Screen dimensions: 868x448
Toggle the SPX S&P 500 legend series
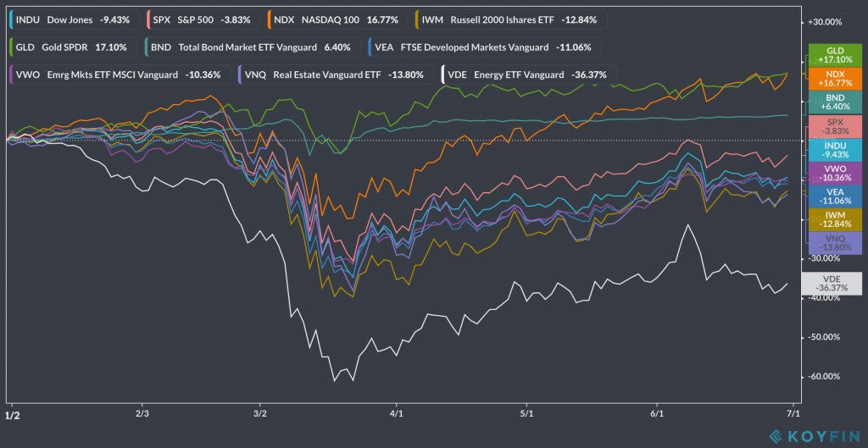[201, 19]
